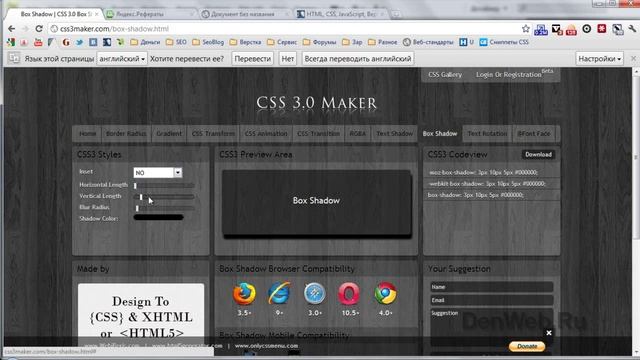Open the black Shadow Color swatch
Viewport: 640px width, 360px height.
coord(159,218)
